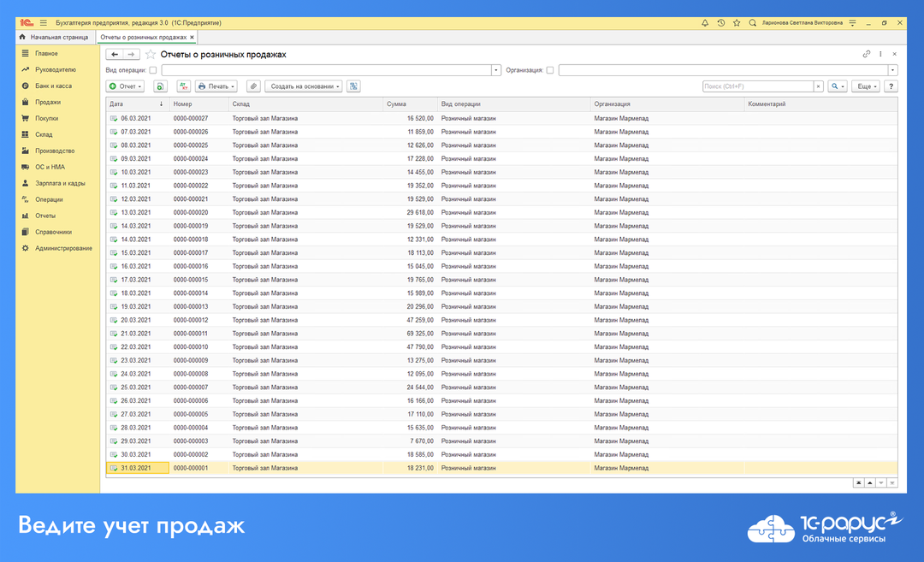Screen dimensions: 924x562
Task: Open the Справочники section
Action: [x=54, y=232]
